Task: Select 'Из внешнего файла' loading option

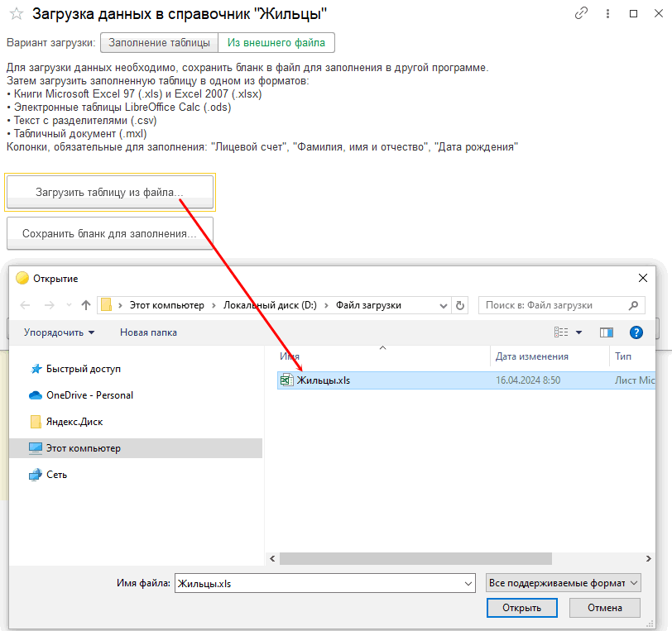Action: pyautogui.click(x=276, y=43)
